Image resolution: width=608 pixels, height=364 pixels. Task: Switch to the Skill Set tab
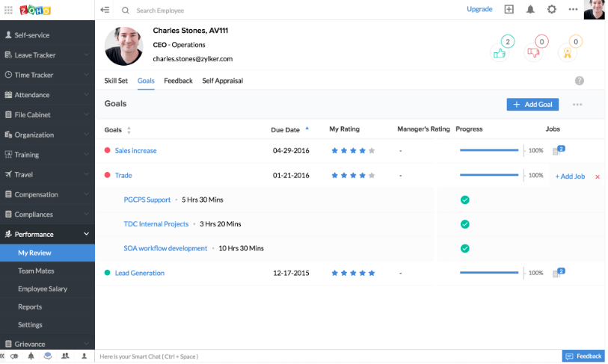[x=116, y=81]
